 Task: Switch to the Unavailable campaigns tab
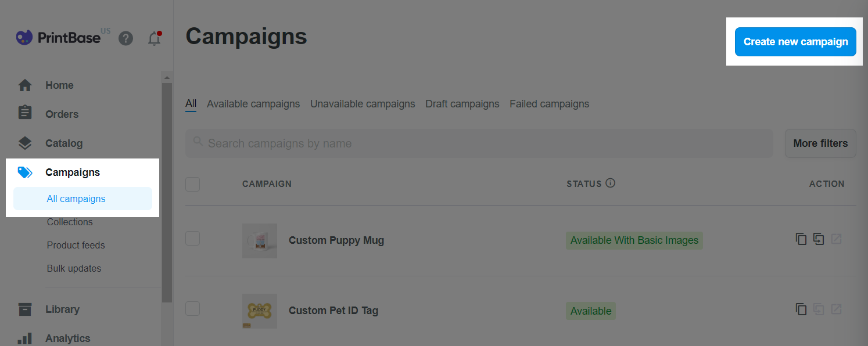coord(363,104)
